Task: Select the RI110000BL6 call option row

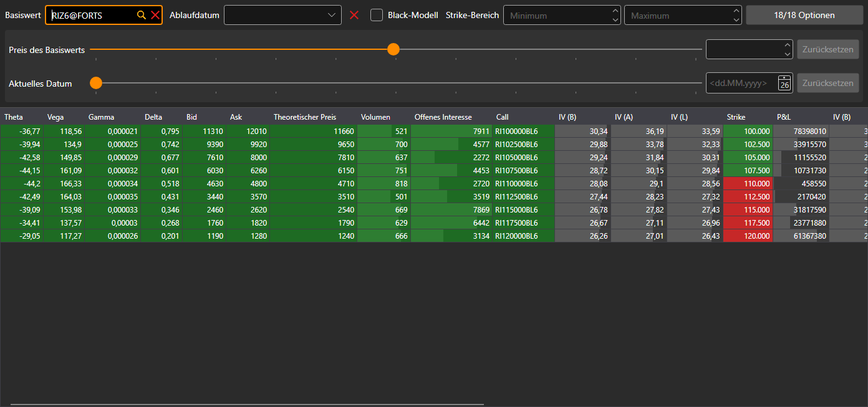Action: coord(433,184)
